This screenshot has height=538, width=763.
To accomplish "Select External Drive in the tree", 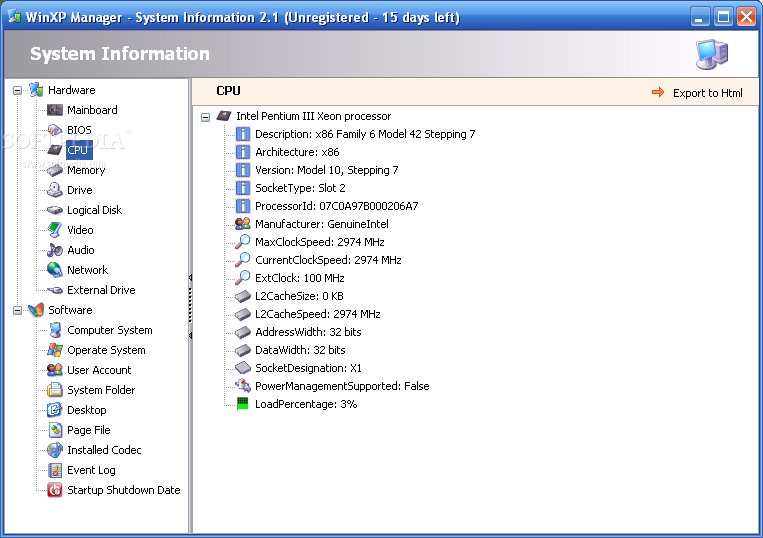I will [x=101, y=290].
